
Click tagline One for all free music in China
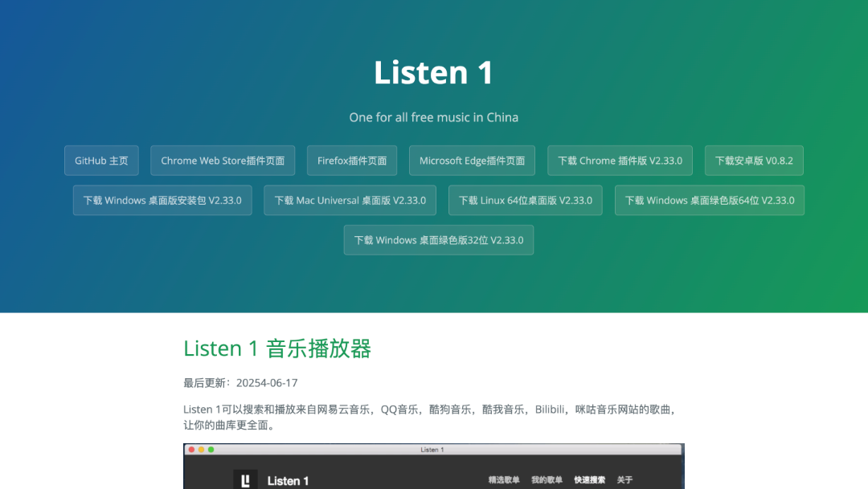click(433, 117)
